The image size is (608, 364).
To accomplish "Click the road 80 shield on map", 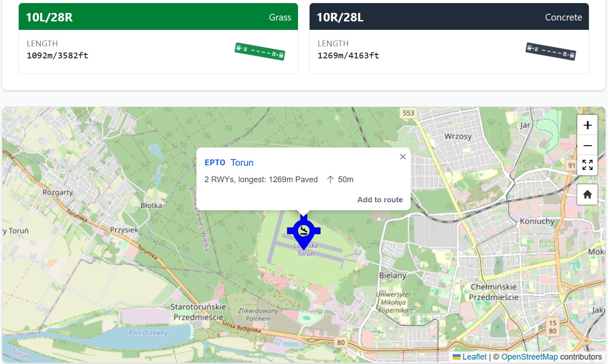I will click(341, 342).
